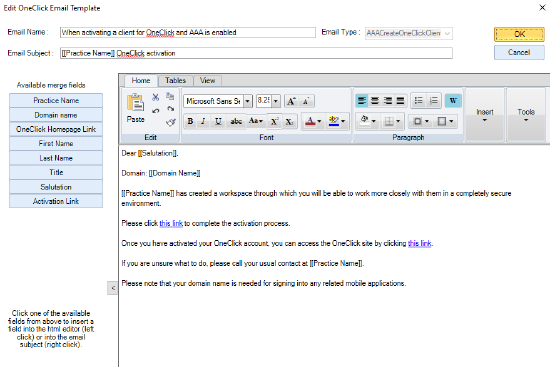This screenshot has height=367, width=550.
Task: Toggle the highlighted W icon
Action: pos(453,101)
